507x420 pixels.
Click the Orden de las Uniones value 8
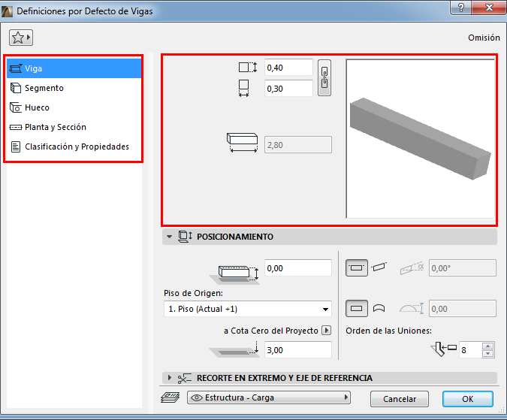click(x=470, y=350)
